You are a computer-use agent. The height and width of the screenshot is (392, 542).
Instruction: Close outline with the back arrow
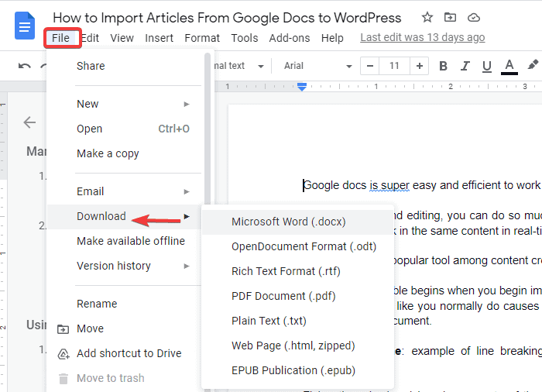point(29,122)
